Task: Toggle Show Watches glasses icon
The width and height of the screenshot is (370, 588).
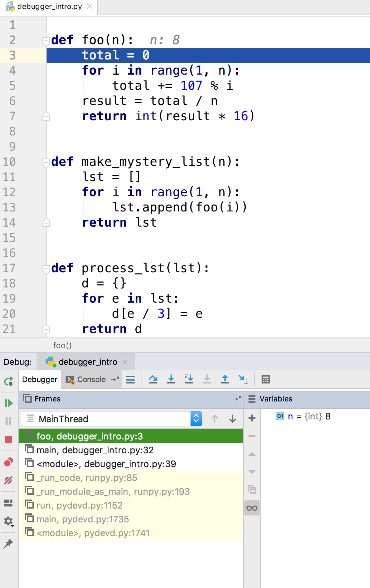Action: coord(252,508)
